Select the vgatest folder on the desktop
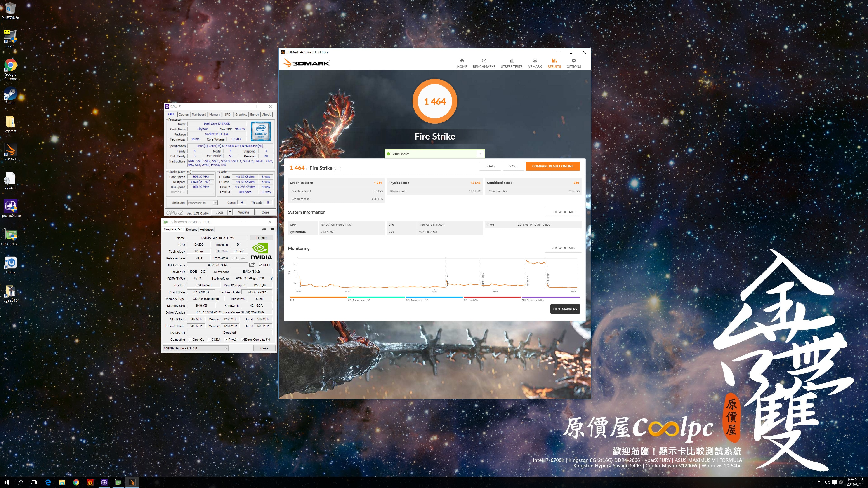Viewport: 868px width, 488px height. click(x=10, y=124)
